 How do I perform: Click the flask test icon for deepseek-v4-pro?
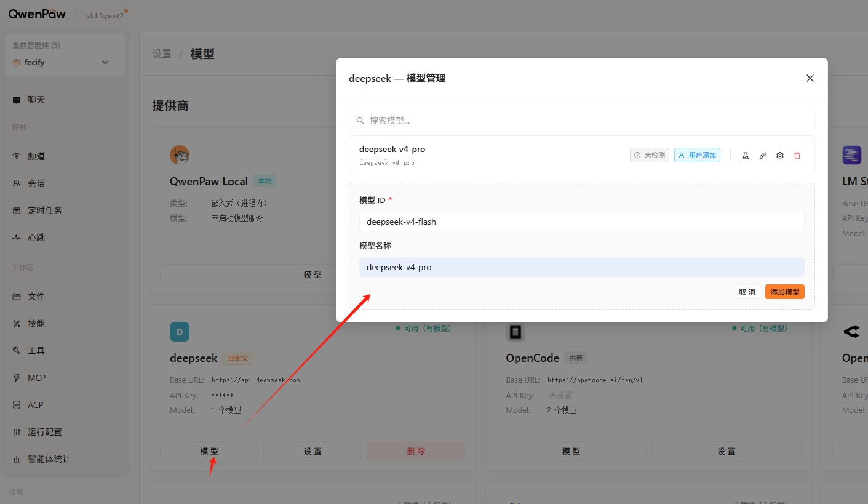745,156
